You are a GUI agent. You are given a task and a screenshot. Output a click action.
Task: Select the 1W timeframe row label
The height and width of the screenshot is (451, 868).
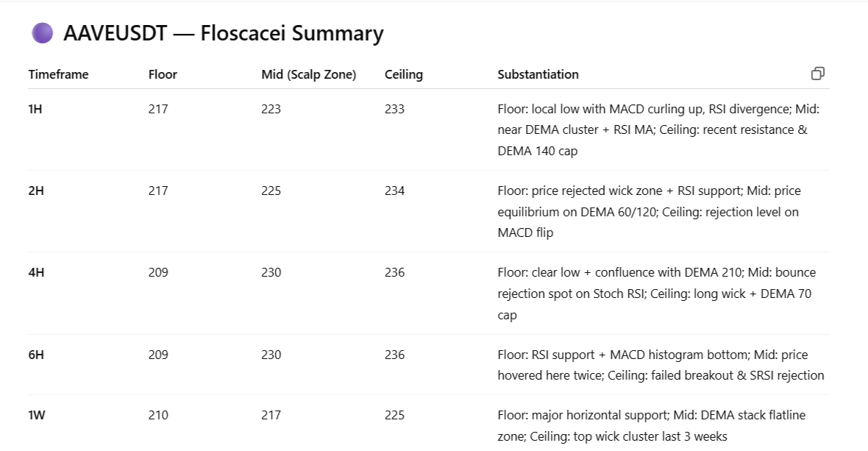point(37,415)
